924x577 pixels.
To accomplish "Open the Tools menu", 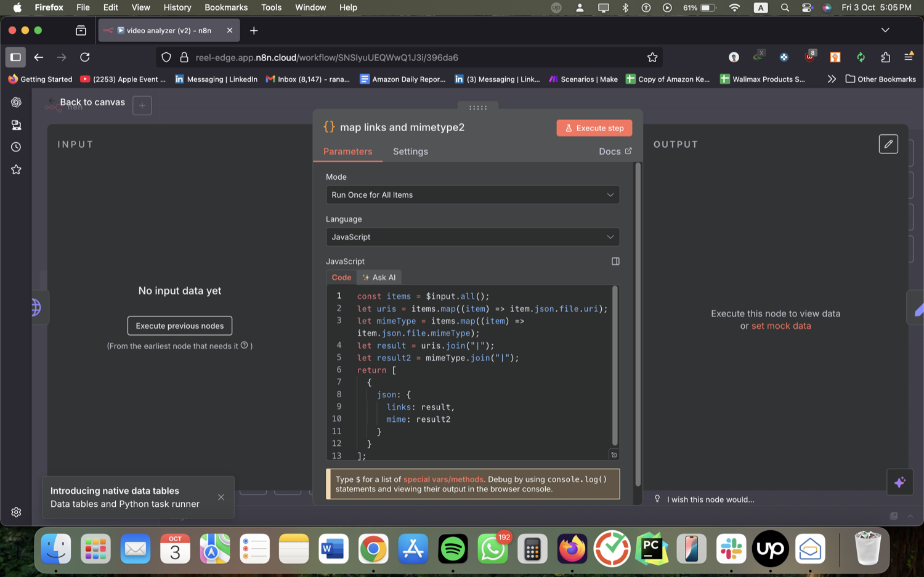I will (271, 7).
